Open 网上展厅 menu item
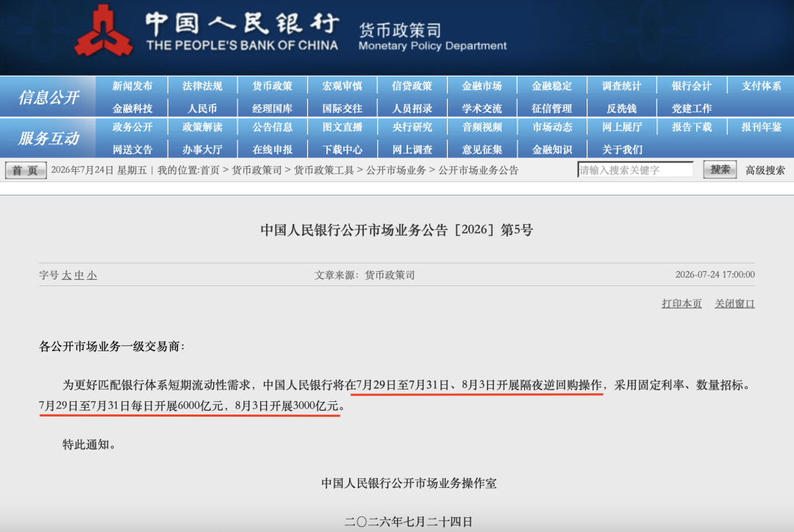The height and width of the screenshot is (532, 794). (622, 127)
